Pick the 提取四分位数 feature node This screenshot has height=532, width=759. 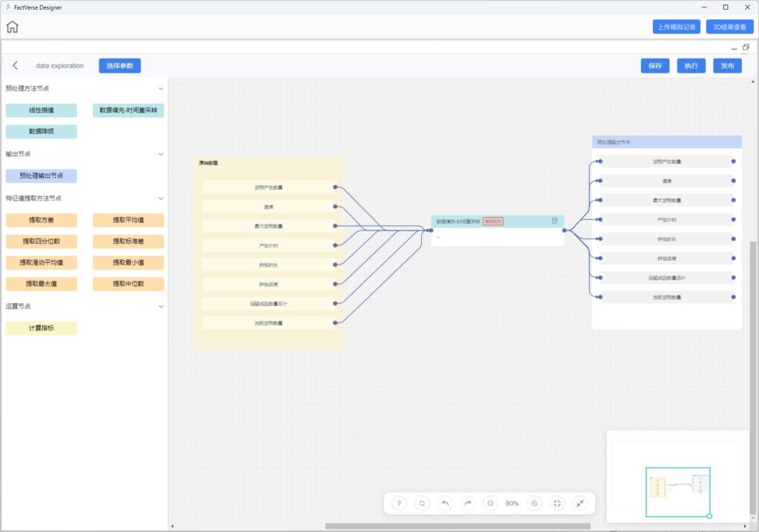click(x=42, y=241)
